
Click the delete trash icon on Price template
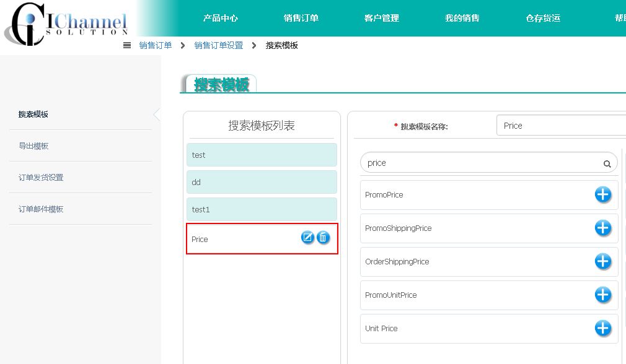click(323, 238)
